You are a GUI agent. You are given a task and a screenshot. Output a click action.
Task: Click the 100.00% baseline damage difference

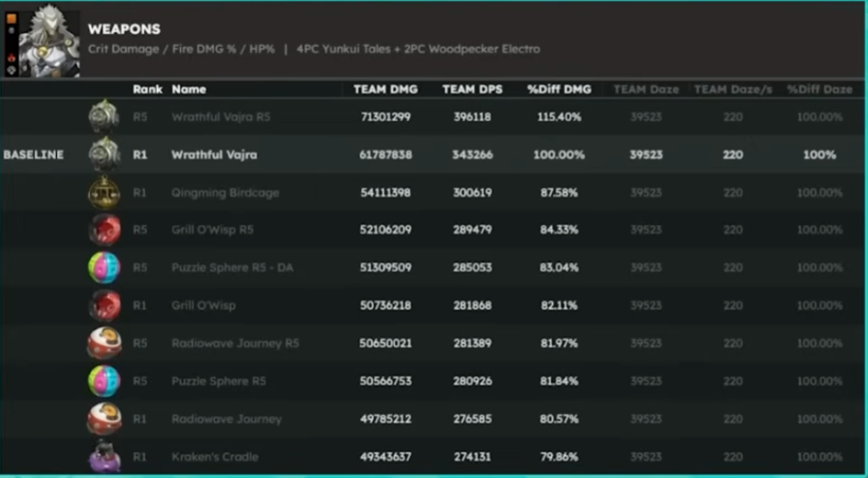559,154
